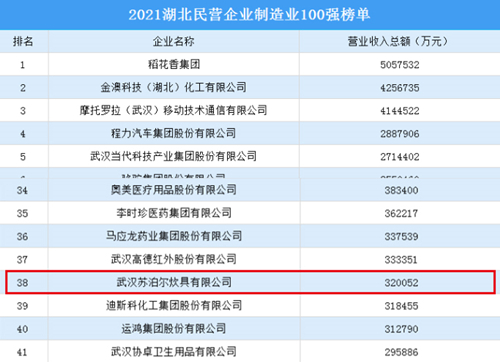The width and height of the screenshot is (500, 362).
Task: Select revenue value 362217
Action: tap(401, 213)
